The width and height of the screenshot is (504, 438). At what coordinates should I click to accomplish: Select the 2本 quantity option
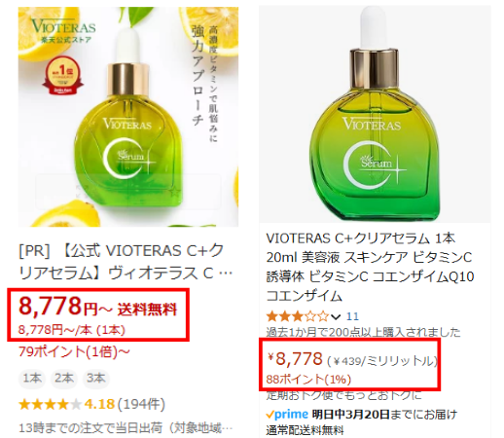[64, 379]
